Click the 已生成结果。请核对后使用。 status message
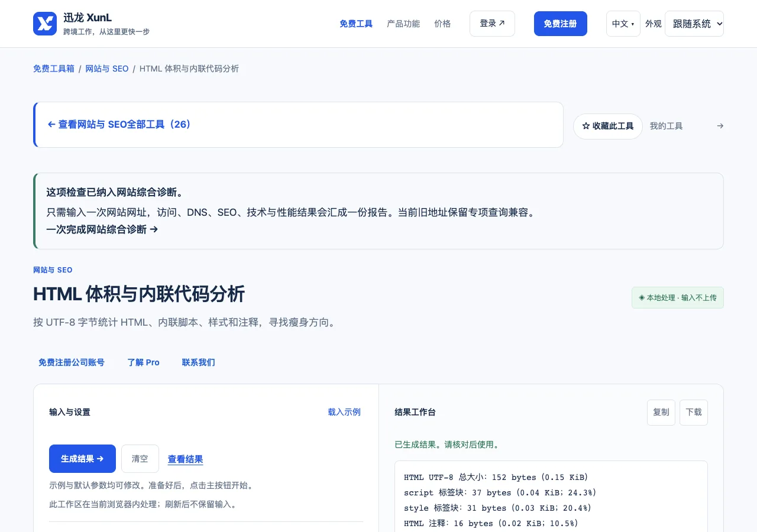This screenshot has height=532, width=757. 447,445
